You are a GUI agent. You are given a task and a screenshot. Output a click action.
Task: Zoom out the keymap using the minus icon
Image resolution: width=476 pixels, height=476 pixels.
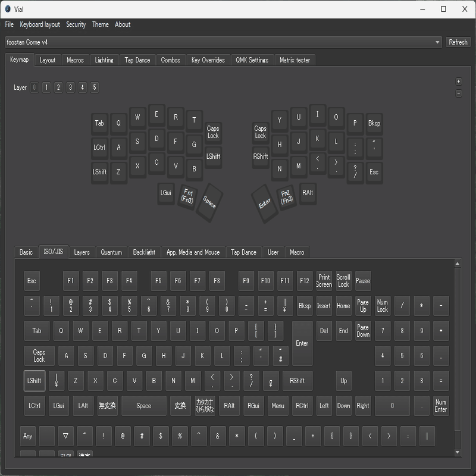458,93
